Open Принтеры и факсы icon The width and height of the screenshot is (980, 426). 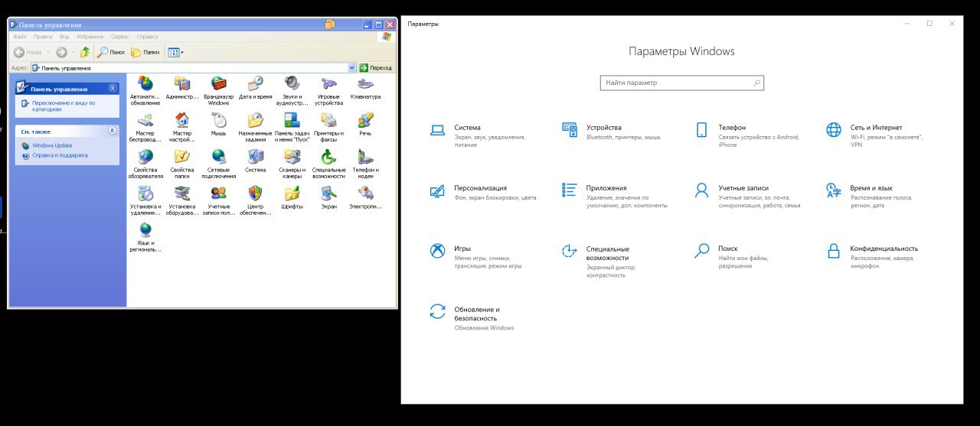tap(328, 119)
